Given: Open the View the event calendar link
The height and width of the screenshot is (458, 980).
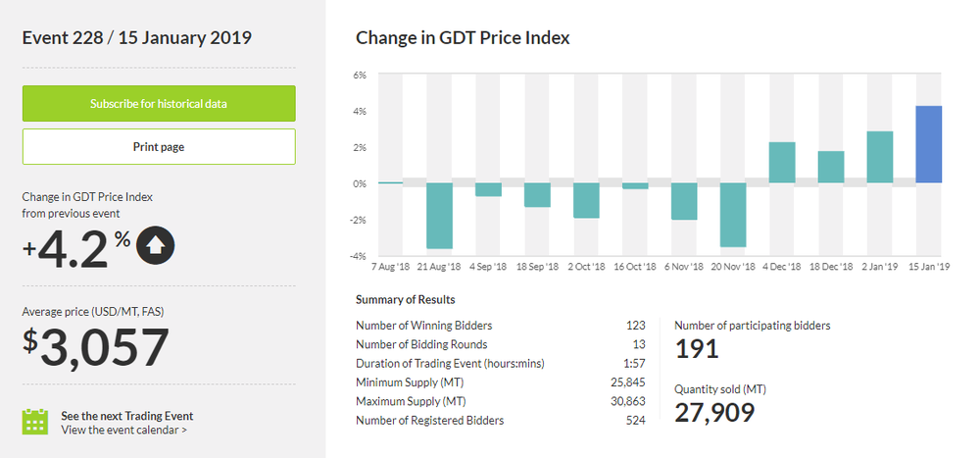Looking at the screenshot, I should click(124, 430).
